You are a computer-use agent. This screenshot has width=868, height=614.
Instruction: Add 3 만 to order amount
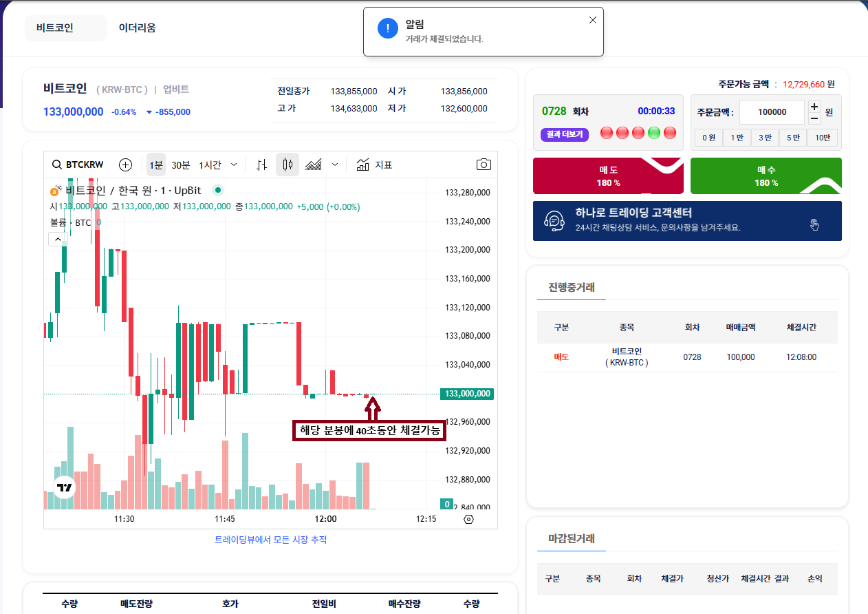pos(765,138)
